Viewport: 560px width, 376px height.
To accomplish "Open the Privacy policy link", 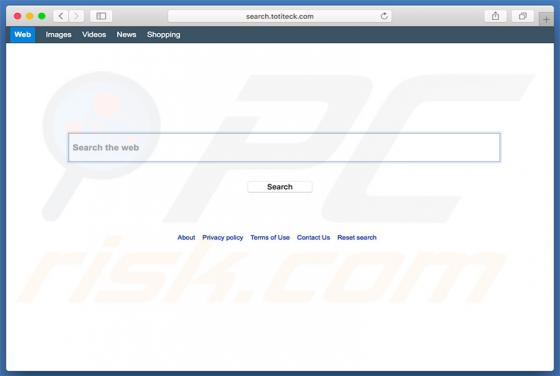I will click(x=222, y=237).
